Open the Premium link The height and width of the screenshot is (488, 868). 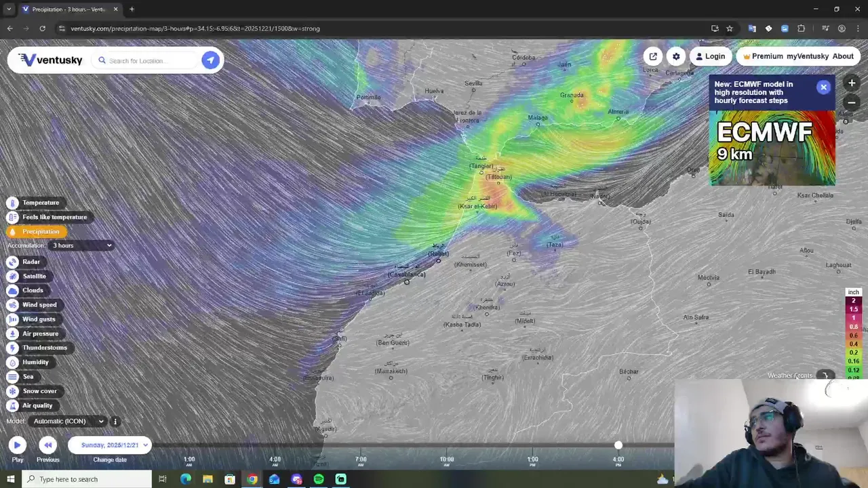(x=763, y=56)
